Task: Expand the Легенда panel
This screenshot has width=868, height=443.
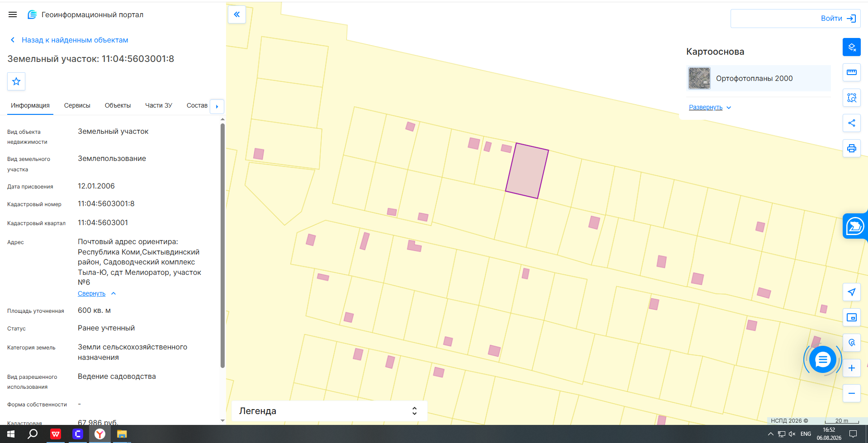Action: click(329, 411)
